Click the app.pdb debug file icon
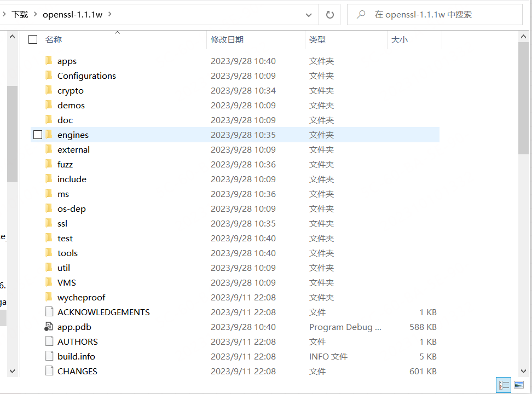 (49, 327)
